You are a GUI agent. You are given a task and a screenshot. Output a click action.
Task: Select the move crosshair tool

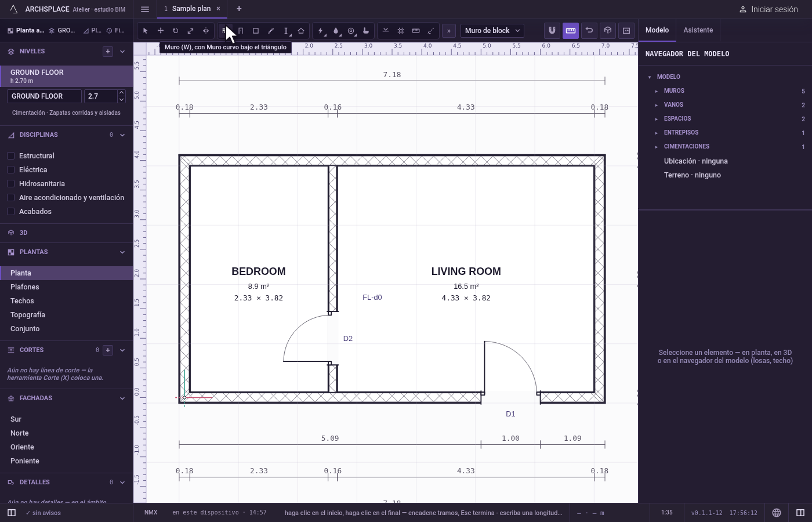(160, 31)
